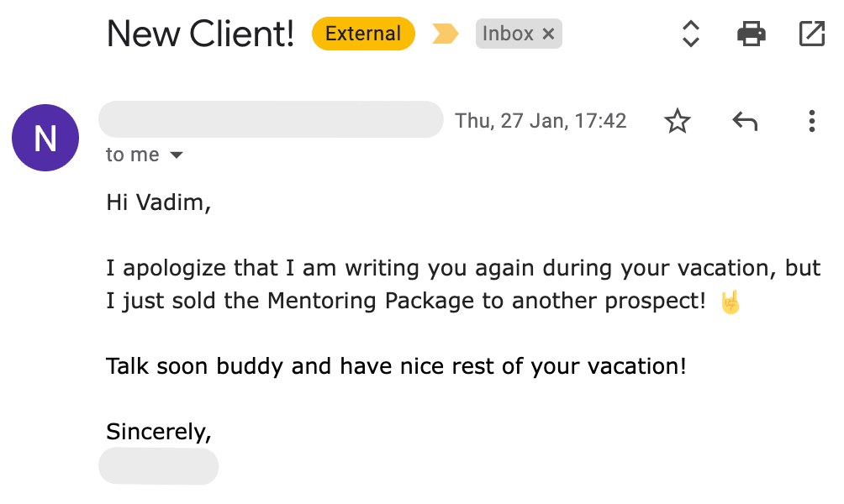Print this email with the printer icon

[751, 34]
